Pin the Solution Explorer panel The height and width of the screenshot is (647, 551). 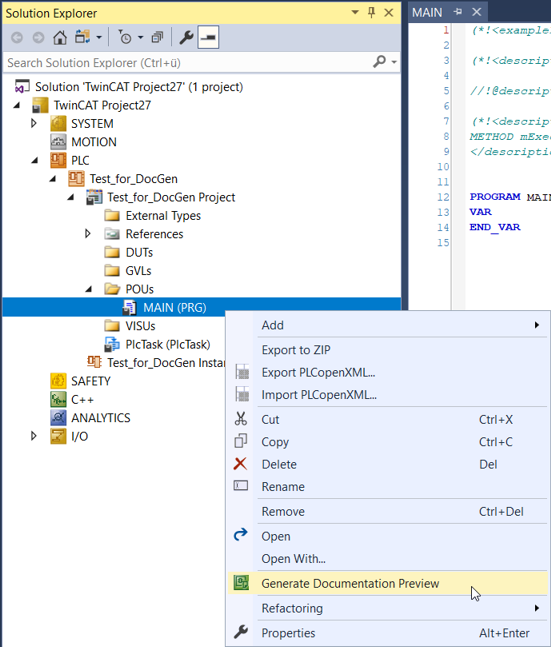click(x=371, y=12)
